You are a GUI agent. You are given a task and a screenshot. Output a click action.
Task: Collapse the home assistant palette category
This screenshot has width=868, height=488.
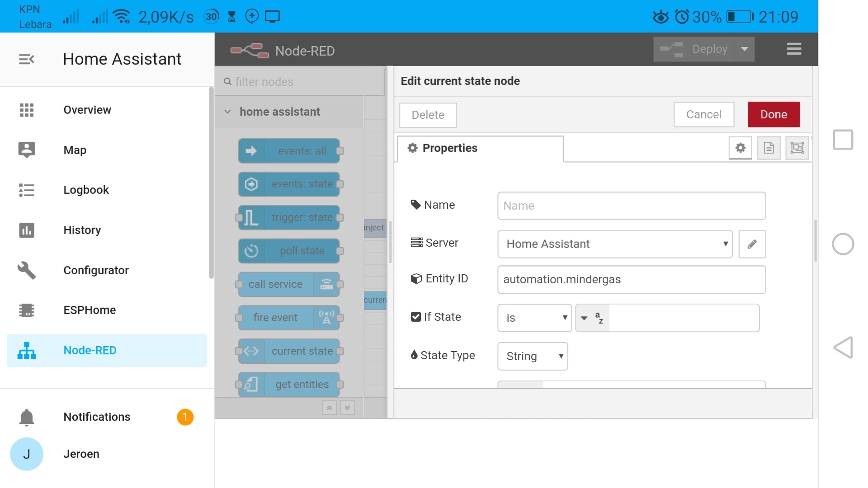tap(228, 112)
